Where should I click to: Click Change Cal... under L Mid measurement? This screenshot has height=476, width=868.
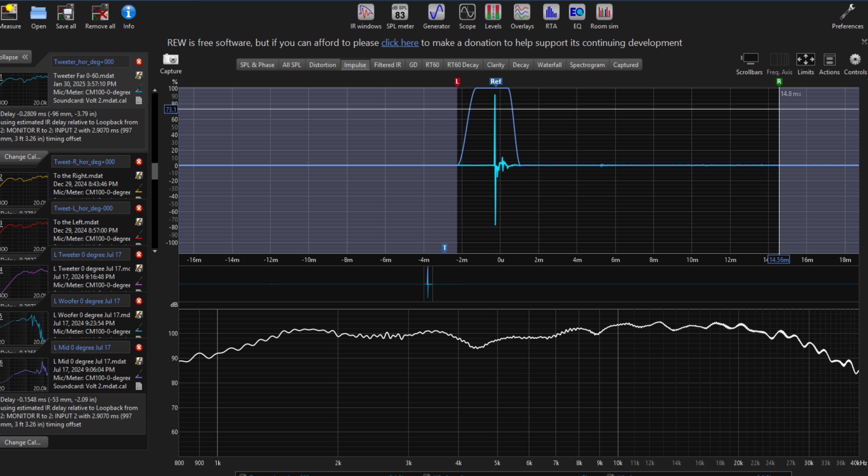[23, 442]
